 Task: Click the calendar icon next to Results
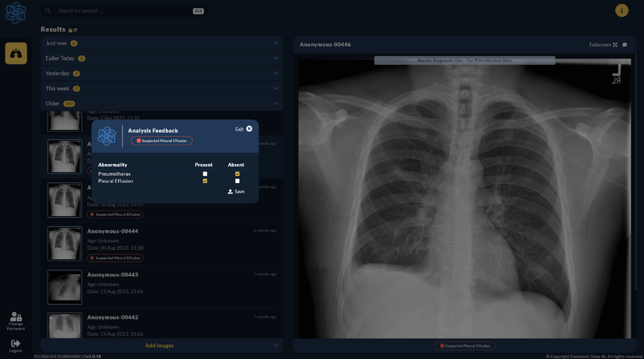tap(70, 30)
